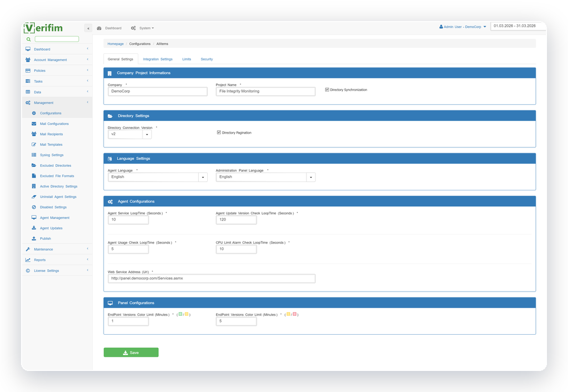568x392 pixels.
Task: Click the green Save button
Action: click(x=131, y=353)
